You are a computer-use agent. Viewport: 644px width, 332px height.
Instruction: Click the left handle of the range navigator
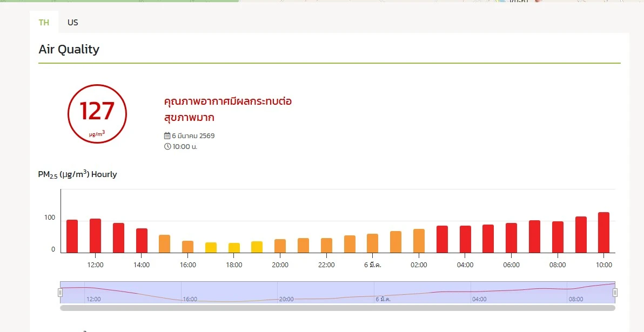pyautogui.click(x=60, y=293)
